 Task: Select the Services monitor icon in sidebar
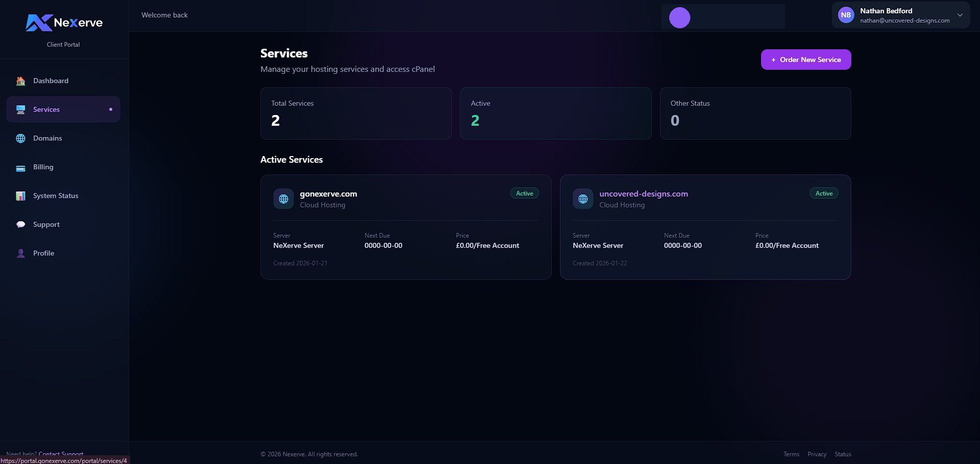20,109
